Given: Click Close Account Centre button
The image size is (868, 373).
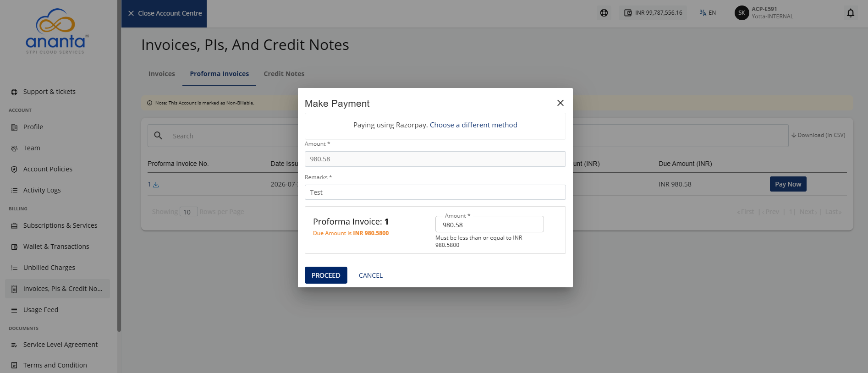Looking at the screenshot, I should 164,13.
